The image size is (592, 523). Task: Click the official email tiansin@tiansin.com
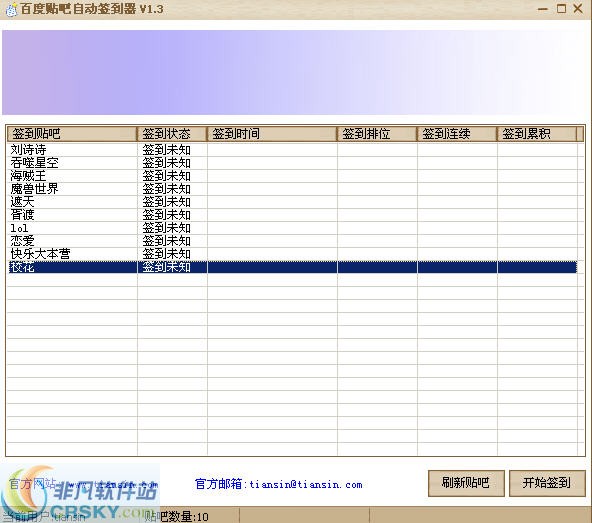pos(306,484)
